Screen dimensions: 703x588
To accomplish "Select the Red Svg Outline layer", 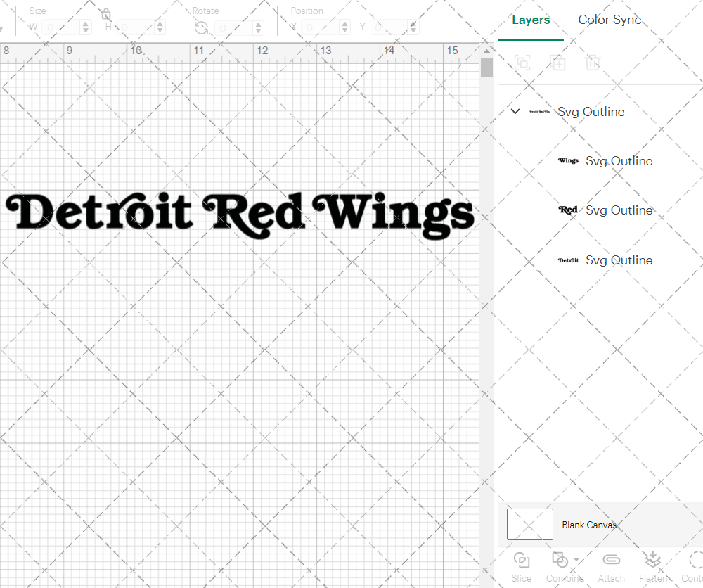I will [605, 210].
